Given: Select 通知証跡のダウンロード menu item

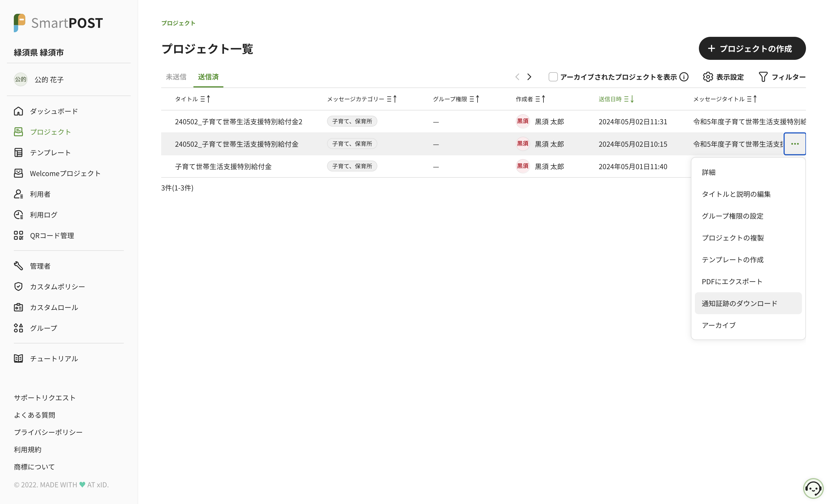Looking at the screenshot, I should click(739, 303).
